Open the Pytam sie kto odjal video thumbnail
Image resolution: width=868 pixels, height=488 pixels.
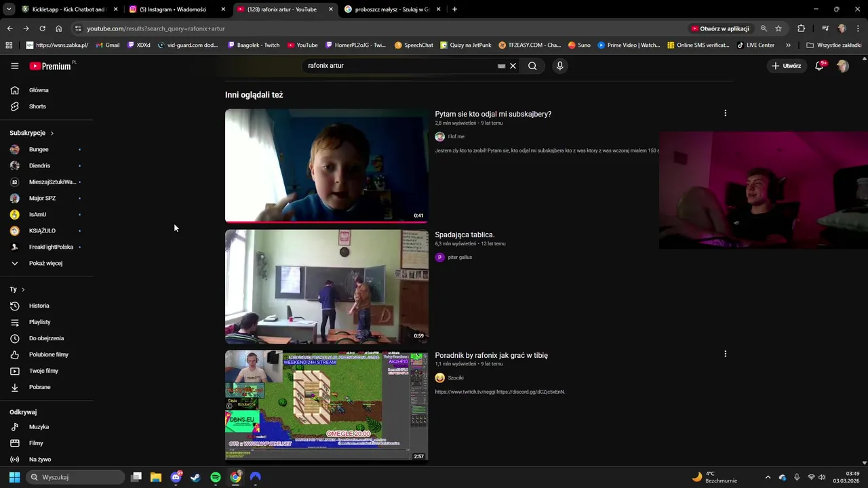click(327, 165)
